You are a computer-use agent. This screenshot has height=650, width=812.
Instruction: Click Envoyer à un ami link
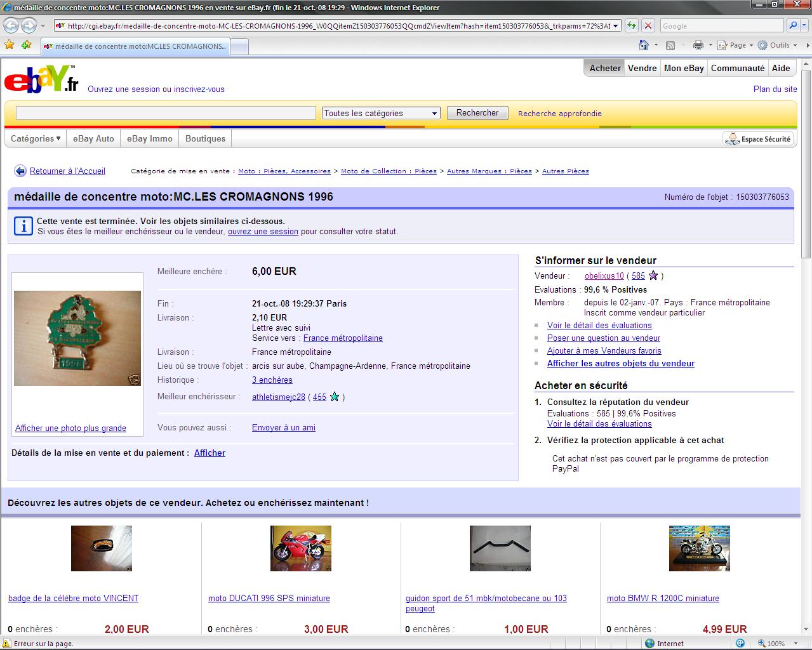point(284,428)
